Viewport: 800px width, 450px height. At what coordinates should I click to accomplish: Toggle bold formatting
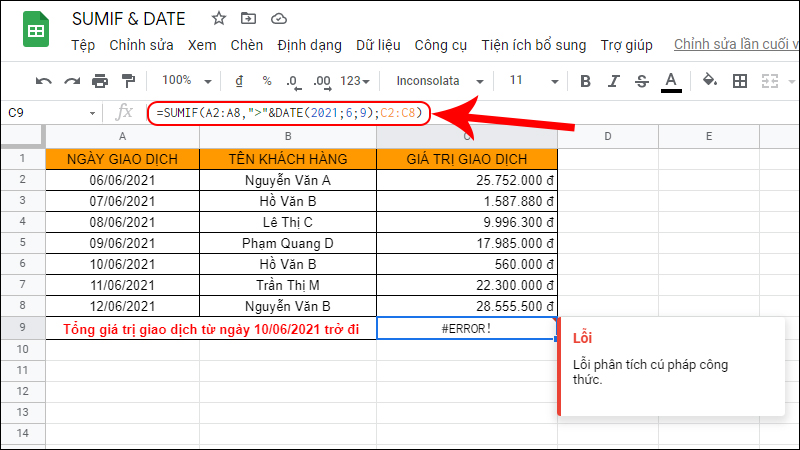[x=586, y=81]
